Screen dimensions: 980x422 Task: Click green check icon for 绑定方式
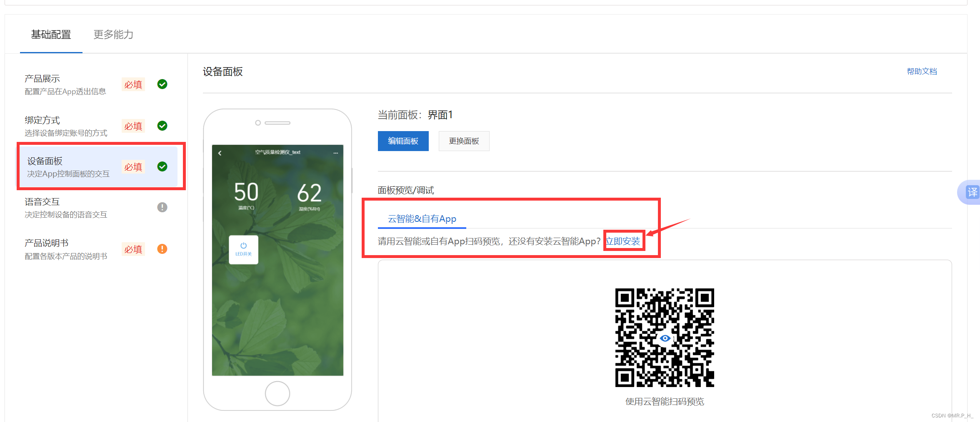click(162, 126)
